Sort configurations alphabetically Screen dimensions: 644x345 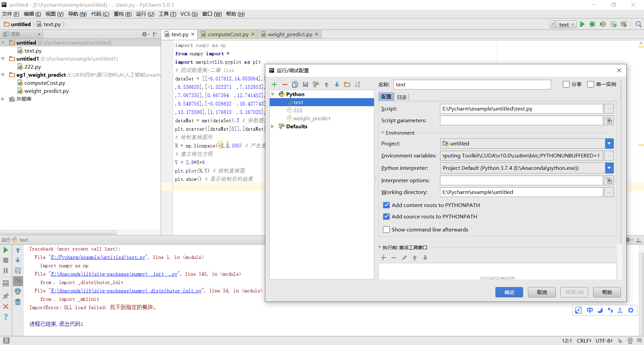tap(358, 84)
